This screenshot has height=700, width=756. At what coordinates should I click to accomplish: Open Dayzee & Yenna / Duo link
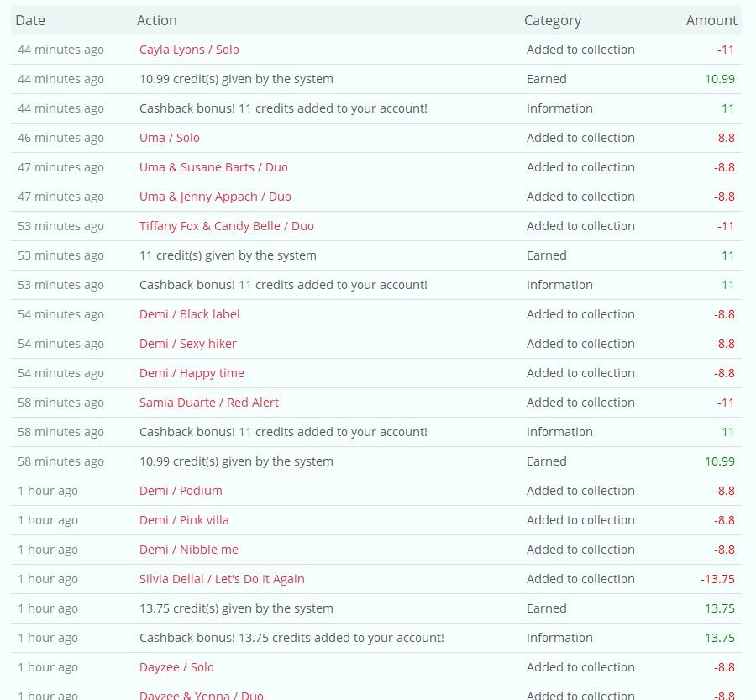tap(201, 695)
